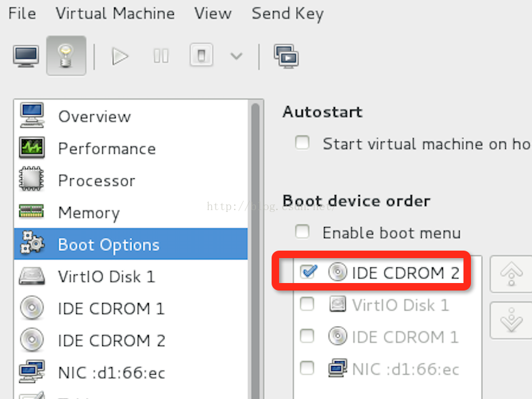Click the Shut Down power icon
Image resolution: width=532 pixels, height=399 pixels.
201,55
